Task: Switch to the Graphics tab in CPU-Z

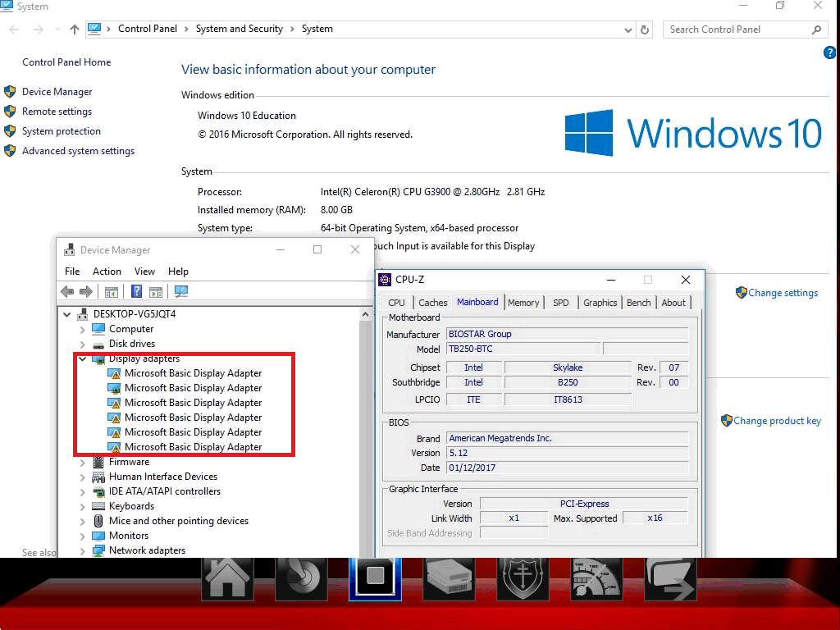Action: [x=600, y=303]
